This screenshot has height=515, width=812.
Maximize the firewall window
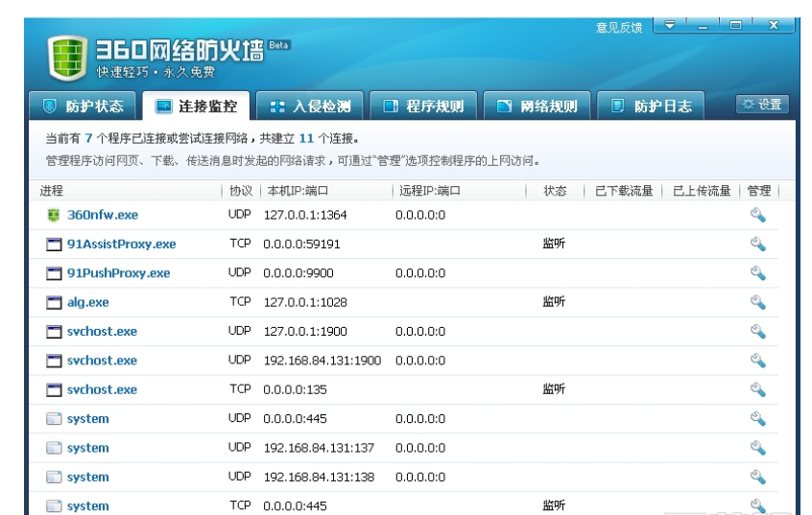click(735, 25)
